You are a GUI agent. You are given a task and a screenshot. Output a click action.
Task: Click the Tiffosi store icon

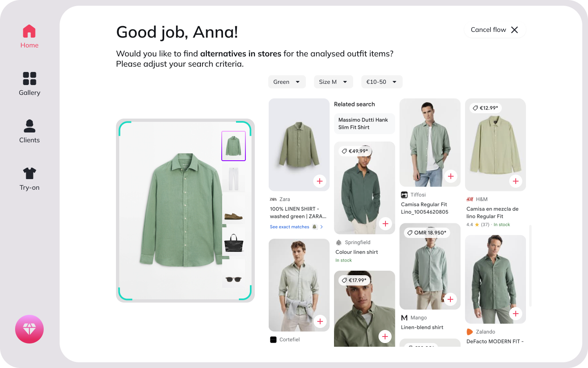404,195
